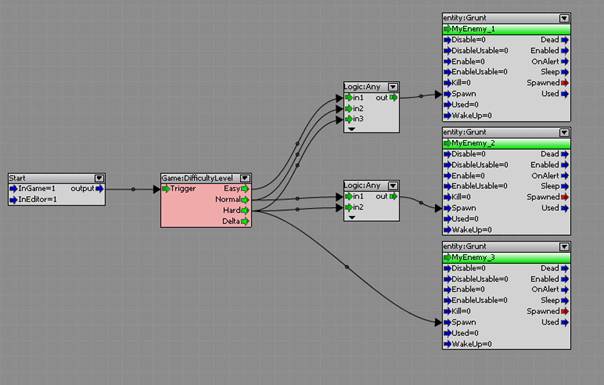The width and height of the screenshot is (604, 385).
Task: Select the Easy output port arrow
Action: (x=245, y=188)
